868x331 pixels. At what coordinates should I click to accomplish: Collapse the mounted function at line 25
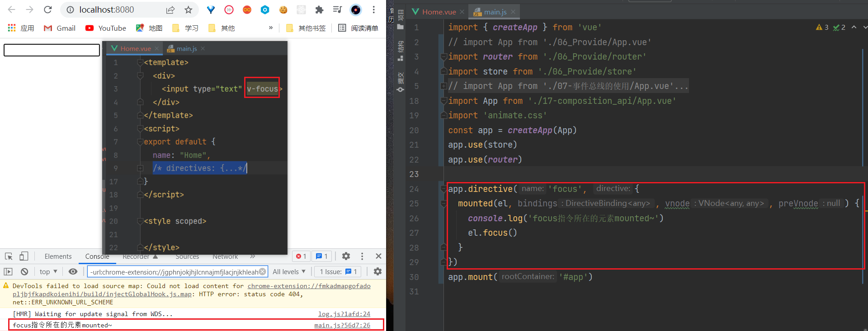click(x=444, y=204)
